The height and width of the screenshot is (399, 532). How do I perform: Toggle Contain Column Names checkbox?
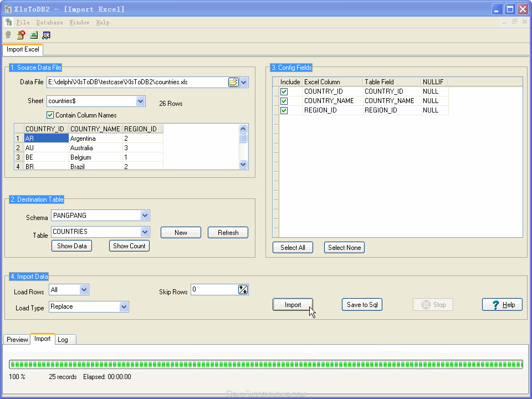tap(50, 115)
